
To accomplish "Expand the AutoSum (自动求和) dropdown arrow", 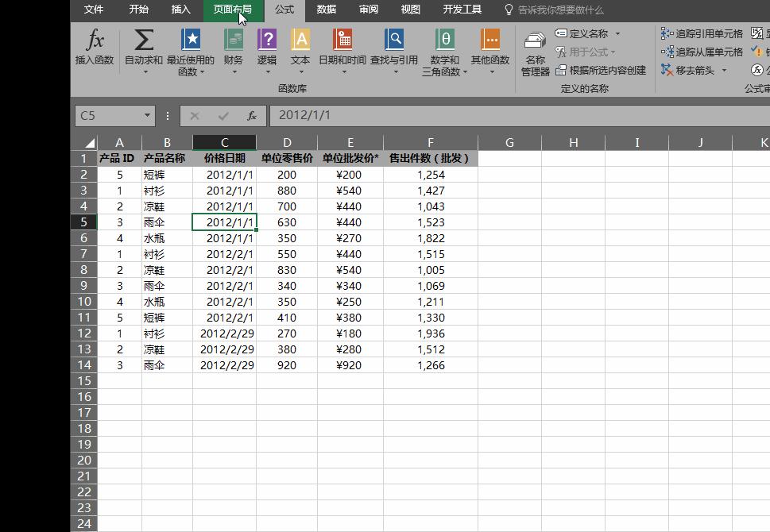I will pyautogui.click(x=145, y=72).
